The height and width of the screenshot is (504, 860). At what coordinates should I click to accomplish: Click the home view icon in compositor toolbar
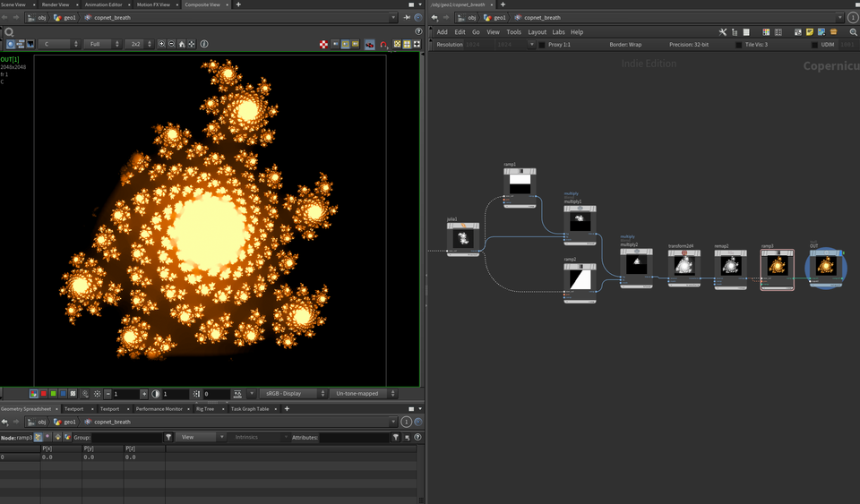coord(182,44)
